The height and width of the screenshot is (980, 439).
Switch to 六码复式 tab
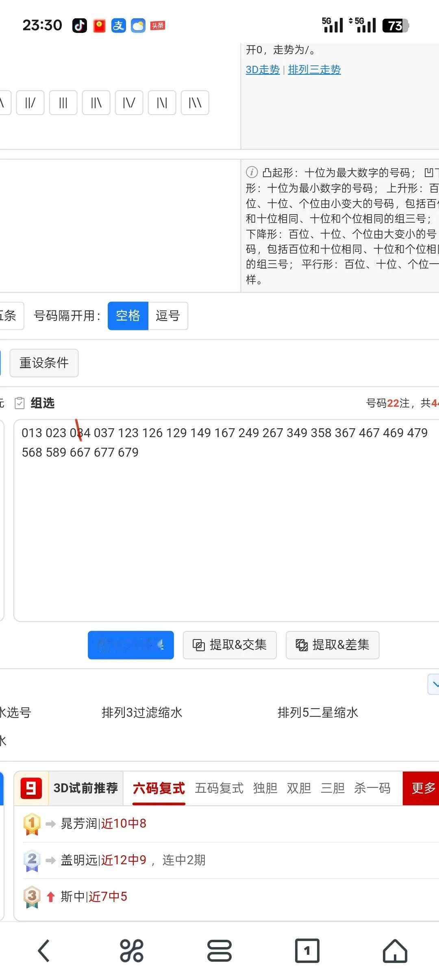click(159, 788)
